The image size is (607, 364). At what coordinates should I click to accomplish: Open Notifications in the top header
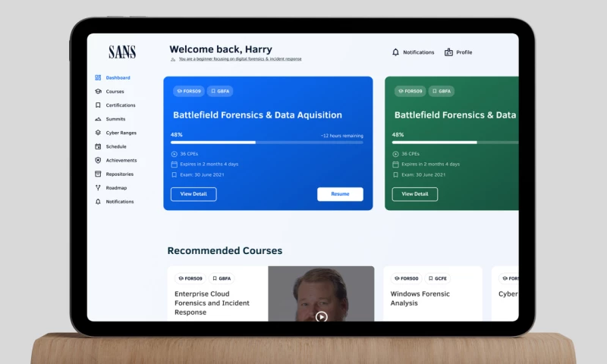pyautogui.click(x=413, y=52)
